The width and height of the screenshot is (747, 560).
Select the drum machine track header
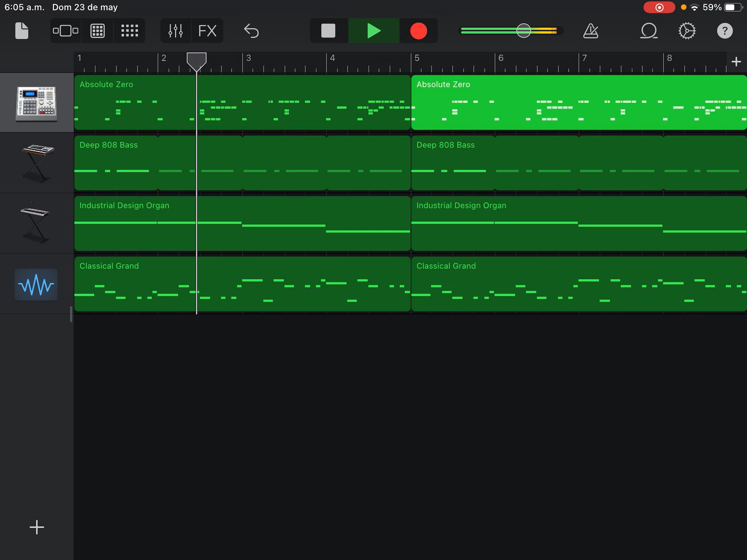click(x=37, y=103)
